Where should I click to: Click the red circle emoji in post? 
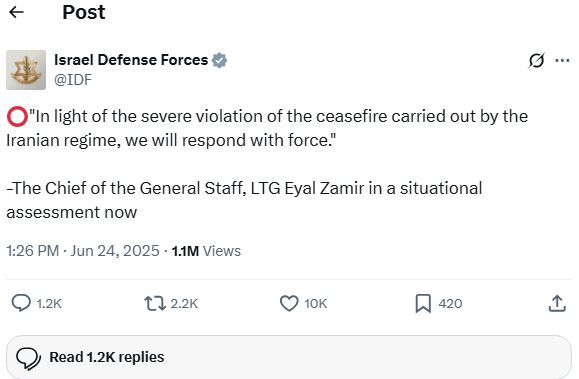pos(17,116)
